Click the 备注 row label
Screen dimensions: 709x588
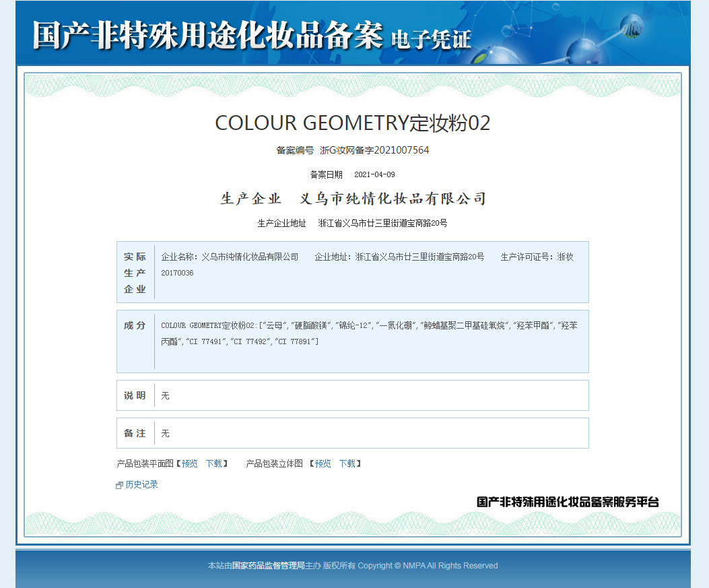[135, 433]
